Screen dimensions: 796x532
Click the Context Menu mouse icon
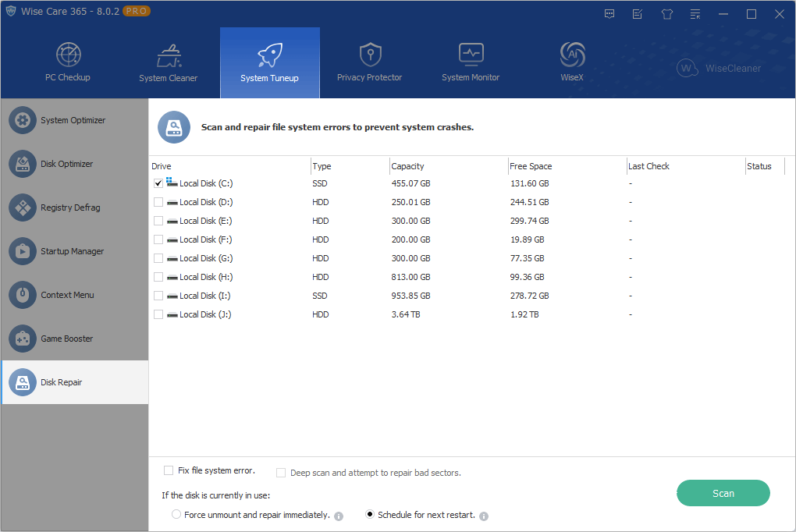(23, 295)
